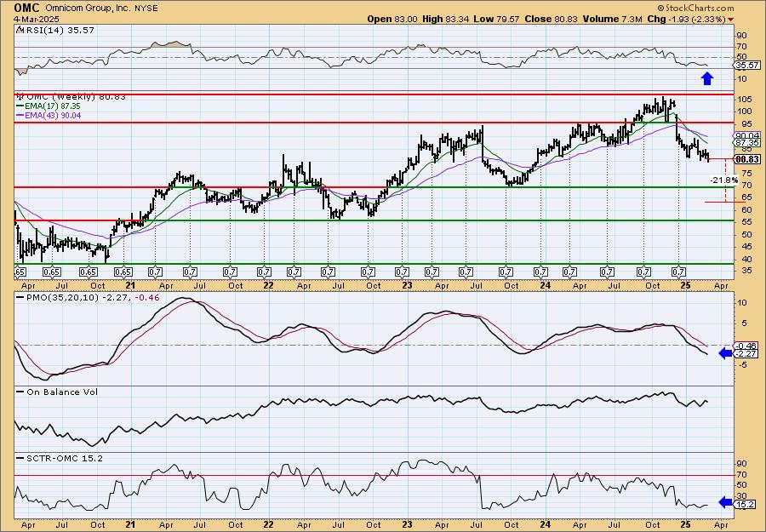Click the purple EMA(43) legend line swatch
This screenshot has width=766, height=532.
pyautogui.click(x=20, y=116)
